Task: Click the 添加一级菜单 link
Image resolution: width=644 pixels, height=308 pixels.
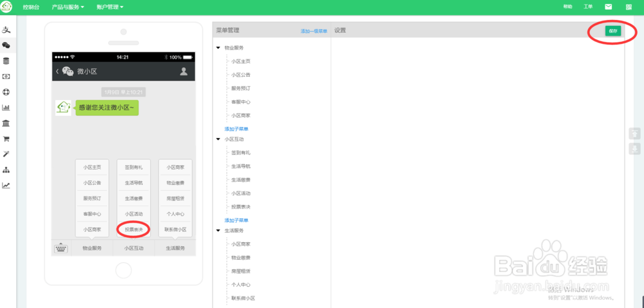Action: pyautogui.click(x=314, y=31)
